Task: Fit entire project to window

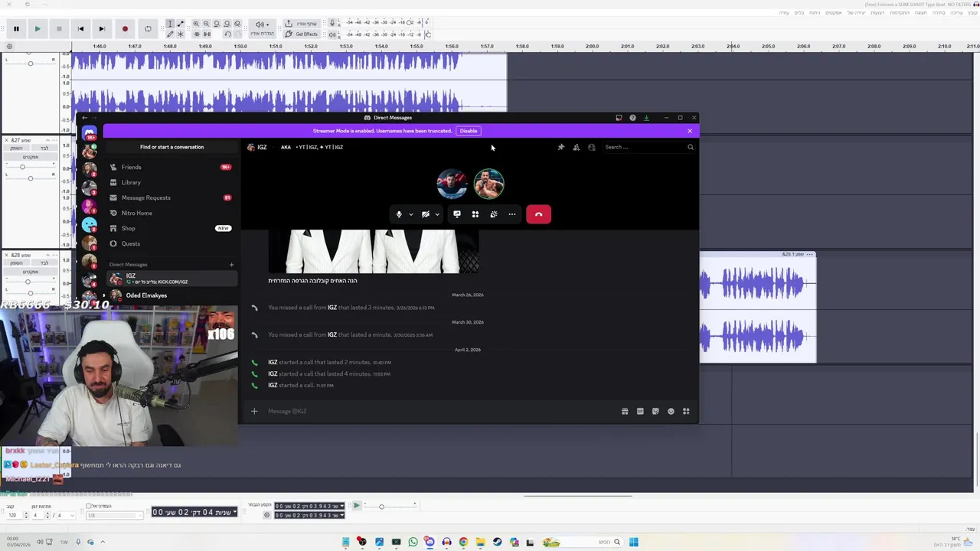Action: [227, 24]
